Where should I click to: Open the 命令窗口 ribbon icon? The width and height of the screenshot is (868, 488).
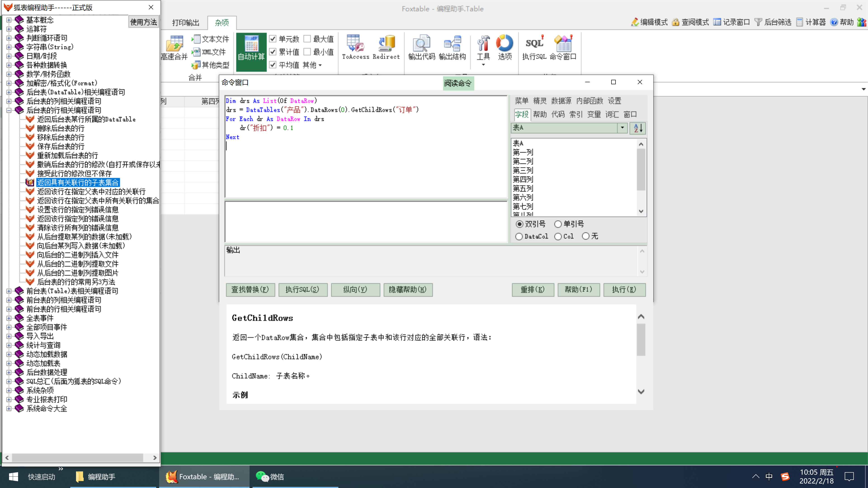[x=563, y=48]
